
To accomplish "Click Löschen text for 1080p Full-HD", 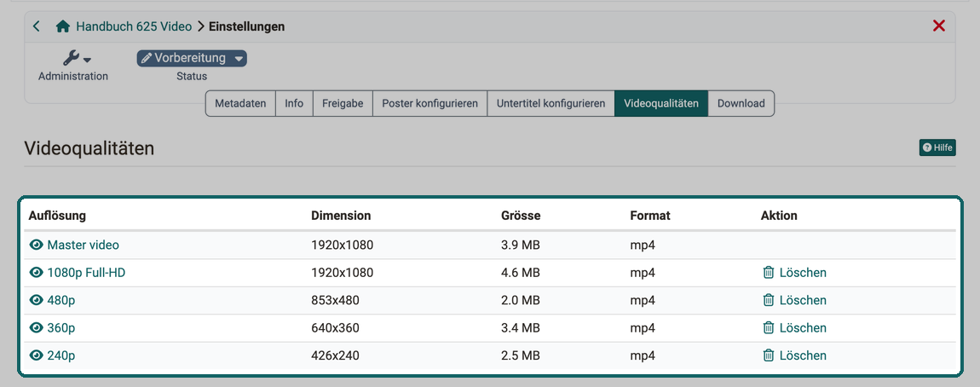I will pos(803,273).
